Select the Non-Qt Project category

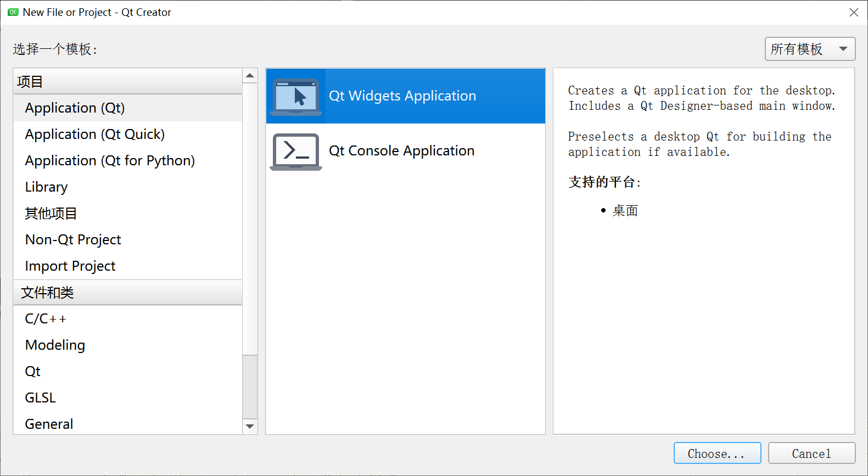coord(127,240)
